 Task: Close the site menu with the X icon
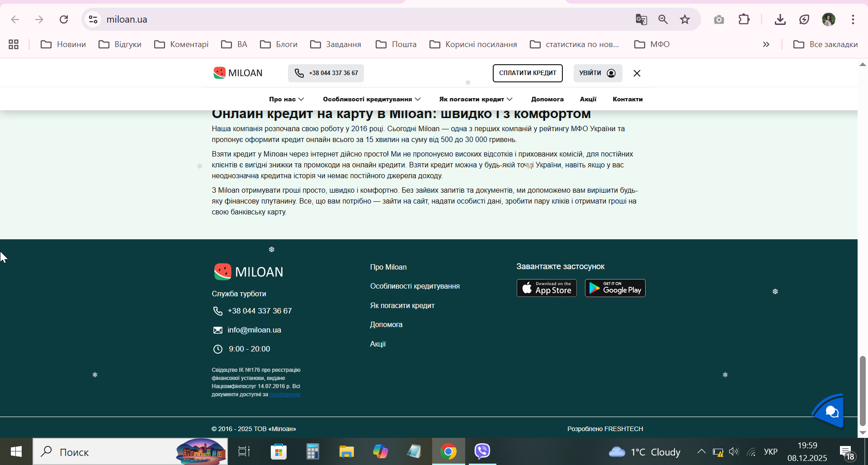click(x=637, y=73)
